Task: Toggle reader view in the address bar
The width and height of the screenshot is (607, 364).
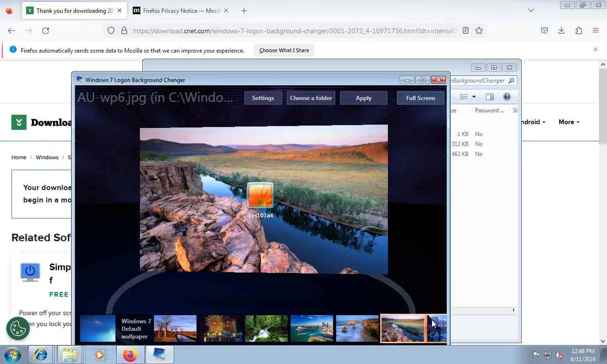Action: (x=466, y=30)
